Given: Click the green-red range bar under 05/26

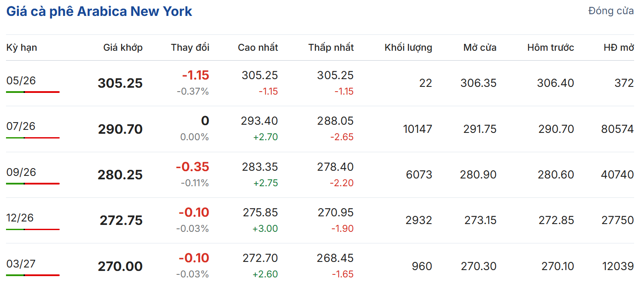Looking at the screenshot, I should pos(33,92).
